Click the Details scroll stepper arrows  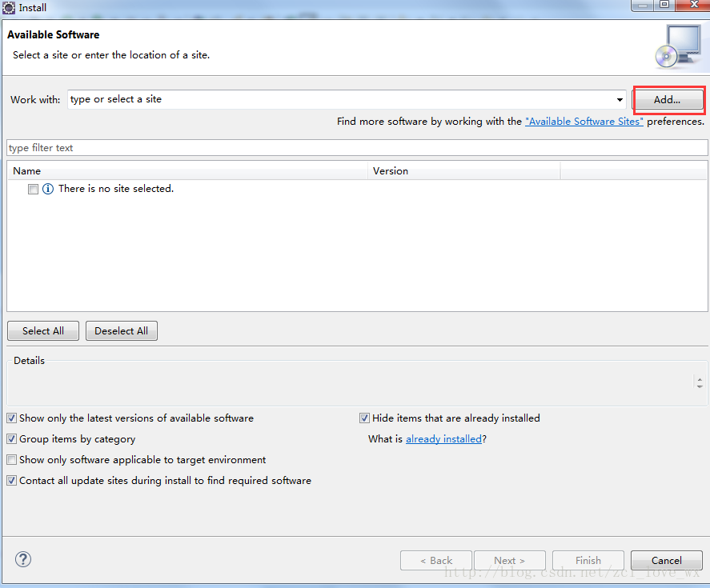coord(700,383)
